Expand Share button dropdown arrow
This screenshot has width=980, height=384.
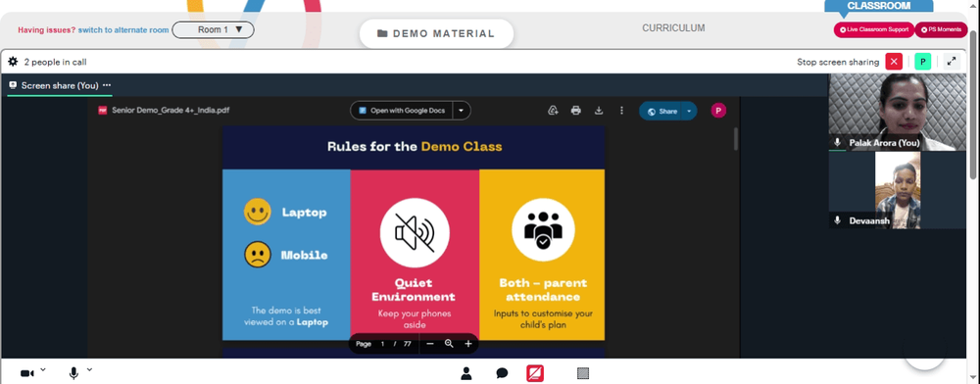689,111
